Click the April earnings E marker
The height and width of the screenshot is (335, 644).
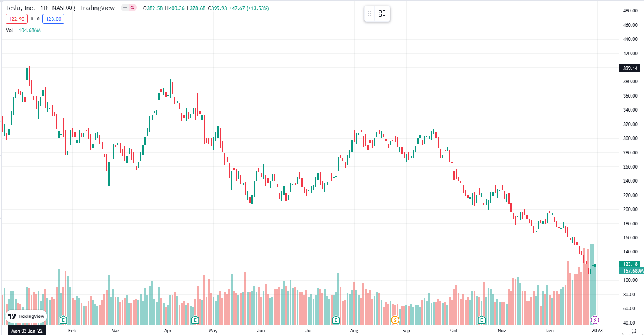click(x=195, y=320)
